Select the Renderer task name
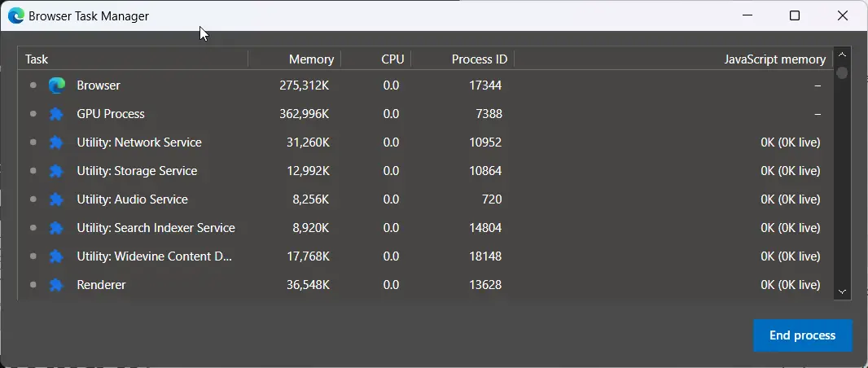 [101, 285]
